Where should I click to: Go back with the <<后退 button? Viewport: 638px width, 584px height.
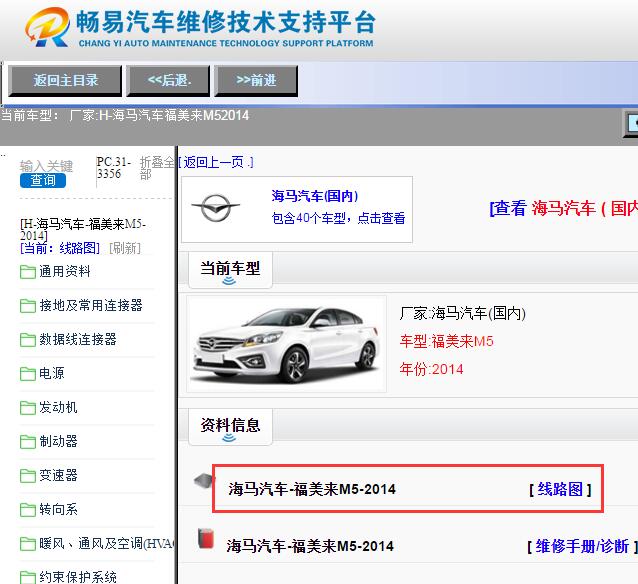click(168, 81)
